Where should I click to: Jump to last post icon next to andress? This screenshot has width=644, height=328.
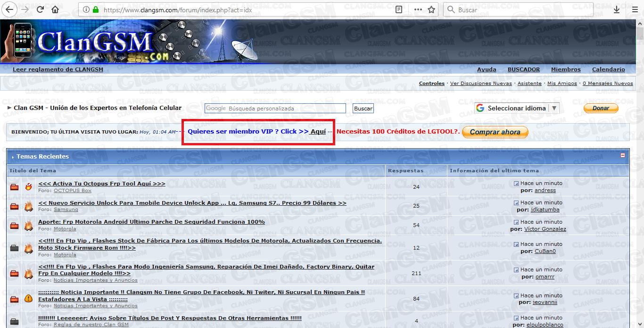[516, 184]
